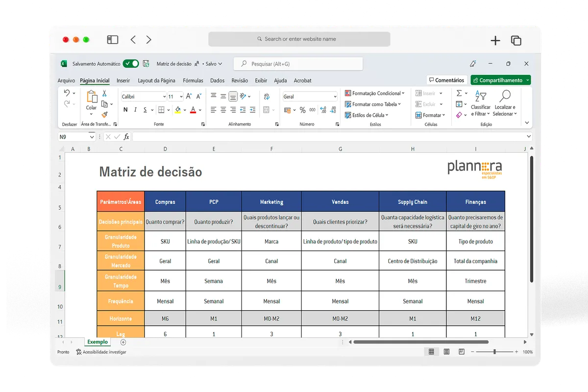Click the decrease indent icon

point(243,110)
